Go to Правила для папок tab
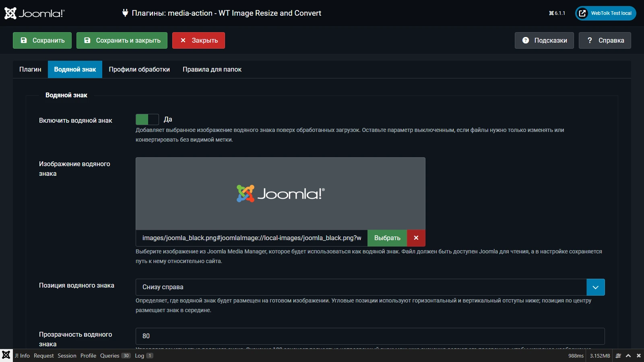 (212, 69)
